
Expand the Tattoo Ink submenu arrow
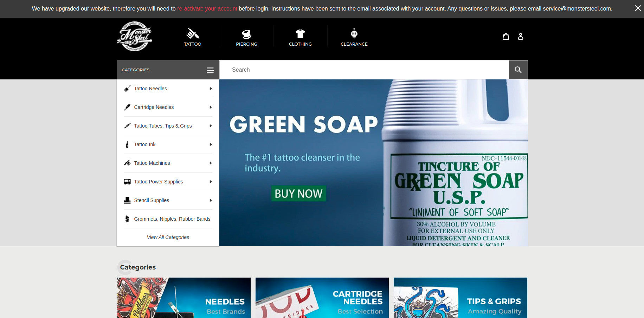pyautogui.click(x=211, y=144)
